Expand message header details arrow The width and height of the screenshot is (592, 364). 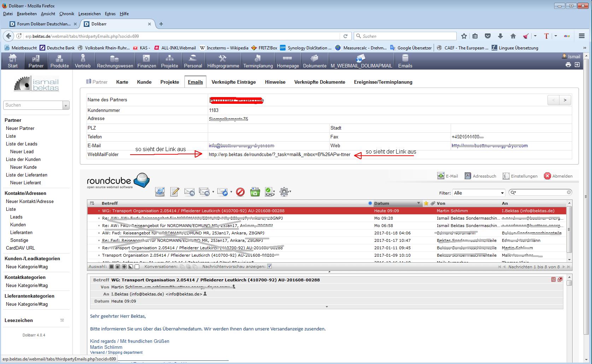click(x=327, y=307)
